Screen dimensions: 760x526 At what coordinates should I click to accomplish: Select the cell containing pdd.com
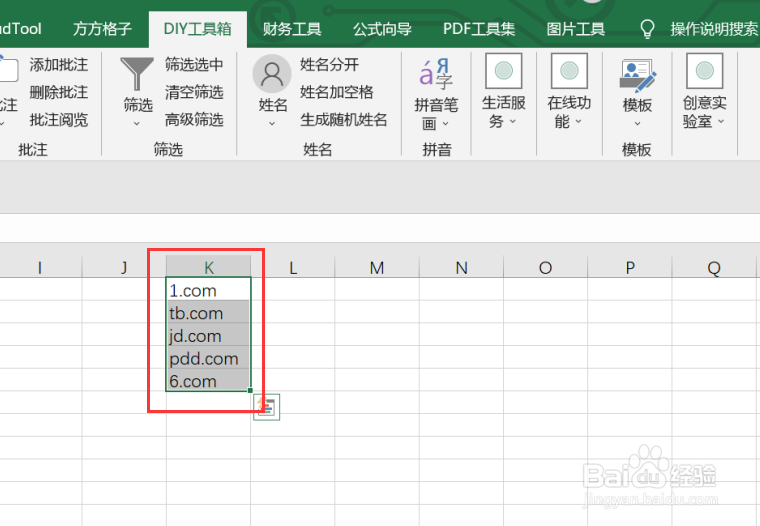[x=208, y=357]
